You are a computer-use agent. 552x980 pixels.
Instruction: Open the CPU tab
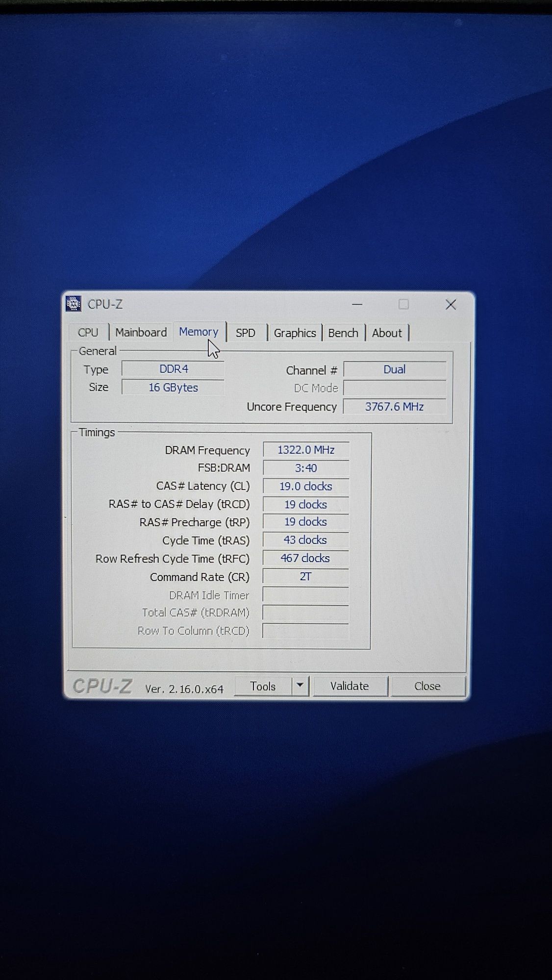pos(88,332)
